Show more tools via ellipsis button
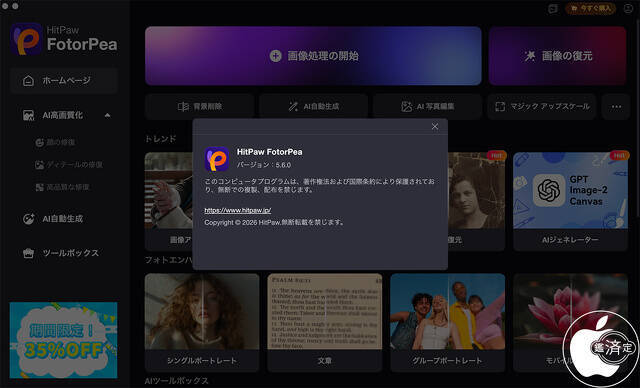The height and width of the screenshot is (388, 640). [616, 106]
